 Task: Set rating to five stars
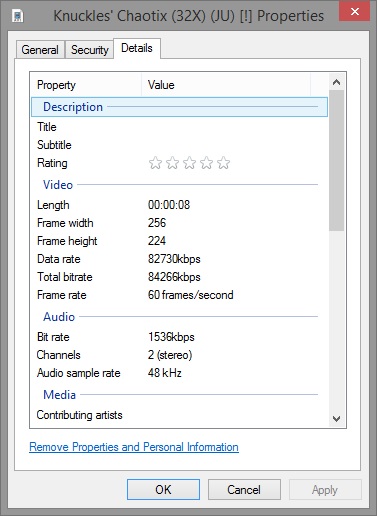[223, 163]
